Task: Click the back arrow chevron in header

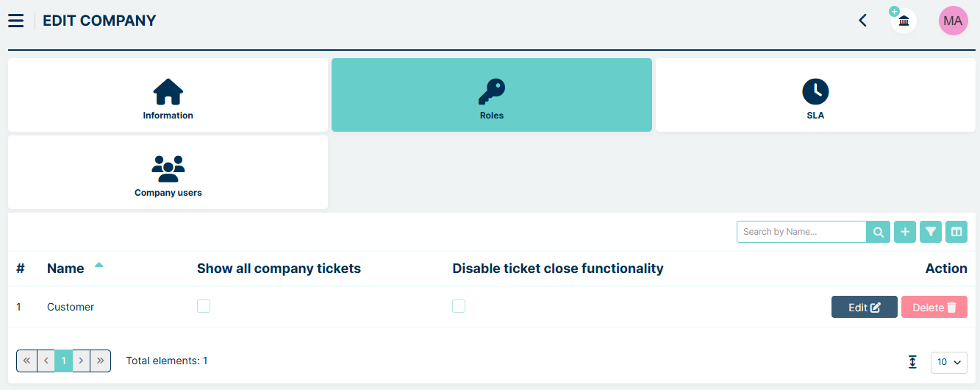Action: click(x=863, y=21)
